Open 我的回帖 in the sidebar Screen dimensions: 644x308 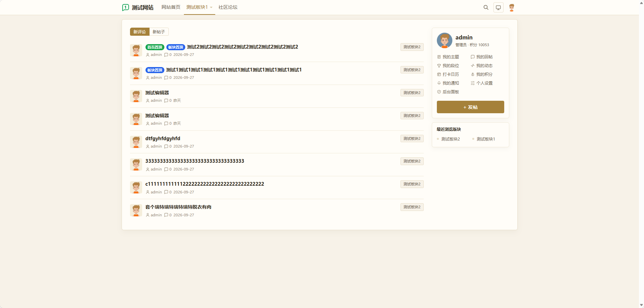tap(482, 57)
